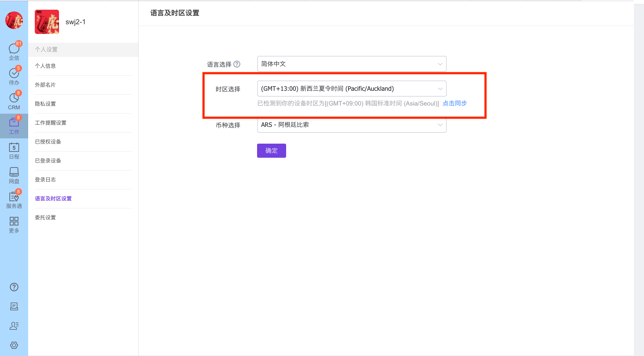Open the contacts icon near the bottom
This screenshot has width=644, height=356.
click(x=14, y=326)
